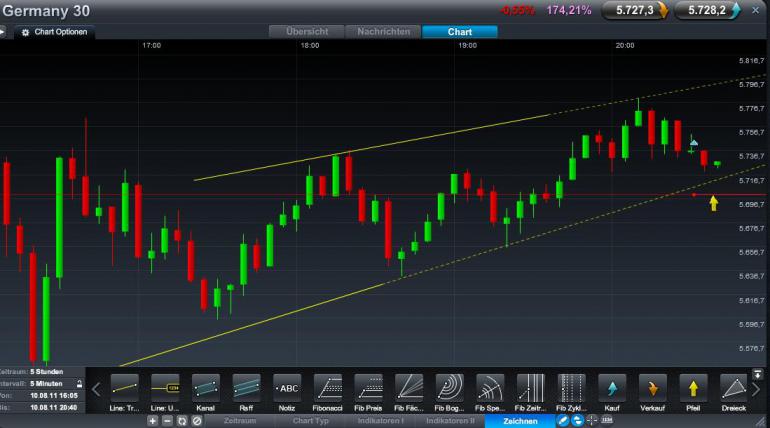
Task: Click the sell price button 5.727,3
Action: pos(635,10)
